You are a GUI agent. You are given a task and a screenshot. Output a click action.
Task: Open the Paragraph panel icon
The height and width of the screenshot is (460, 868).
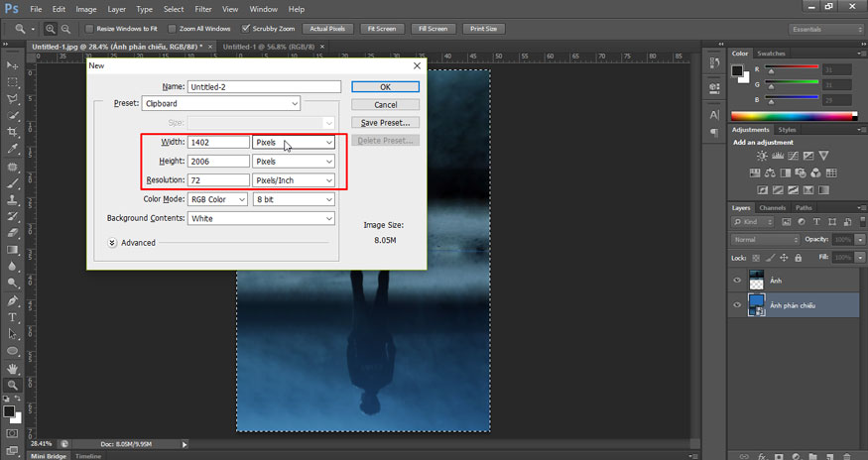click(714, 133)
